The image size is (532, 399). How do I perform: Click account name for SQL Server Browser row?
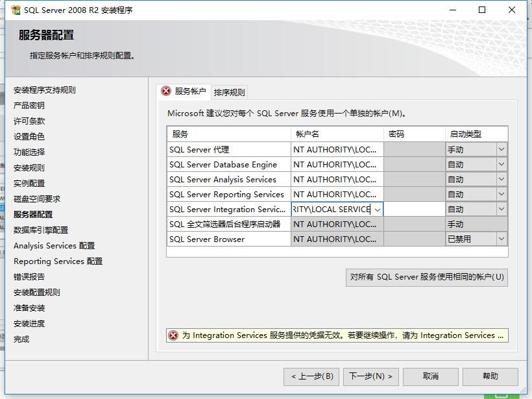[x=337, y=239]
